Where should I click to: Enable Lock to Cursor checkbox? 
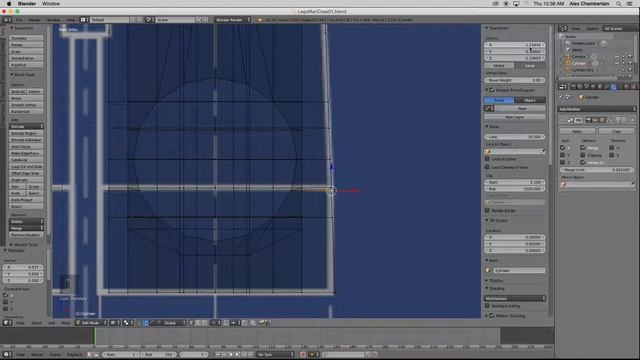point(487,159)
